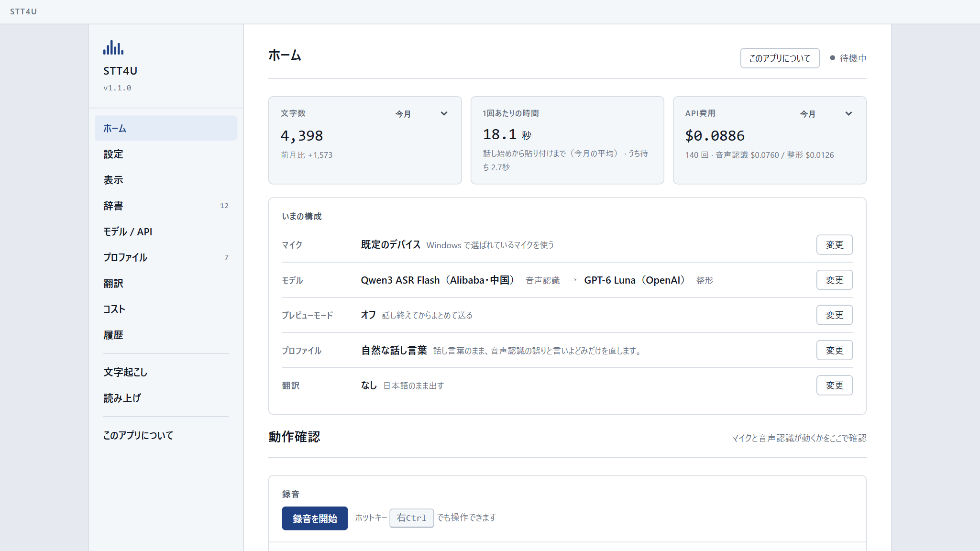Click the v1.1.0 version label
Screen dimensions: 980x551
pos(117,88)
